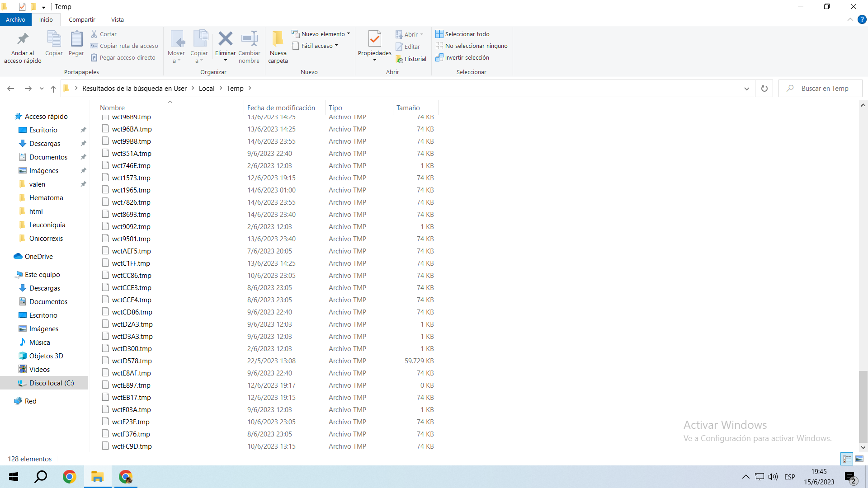Click Pin to Quick access (Anclar al acceso rápido)
The width and height of the screenshot is (868, 488).
(x=23, y=47)
